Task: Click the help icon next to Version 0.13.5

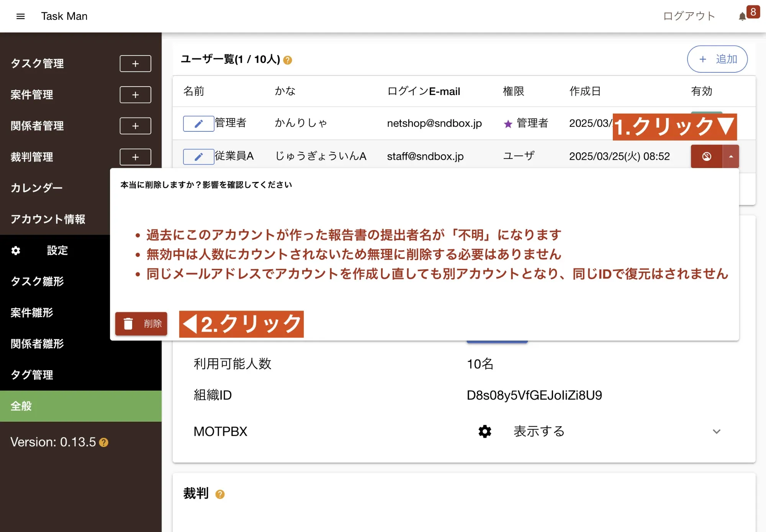Action: [x=104, y=442]
